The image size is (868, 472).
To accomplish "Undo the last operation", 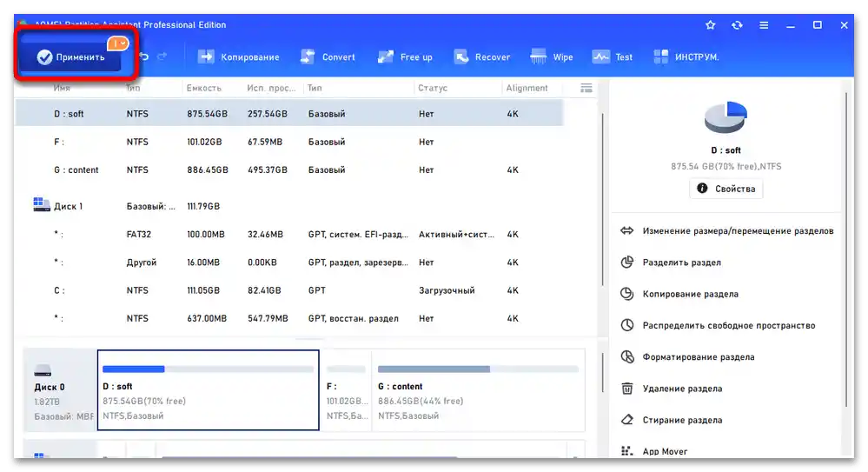I will coord(144,57).
